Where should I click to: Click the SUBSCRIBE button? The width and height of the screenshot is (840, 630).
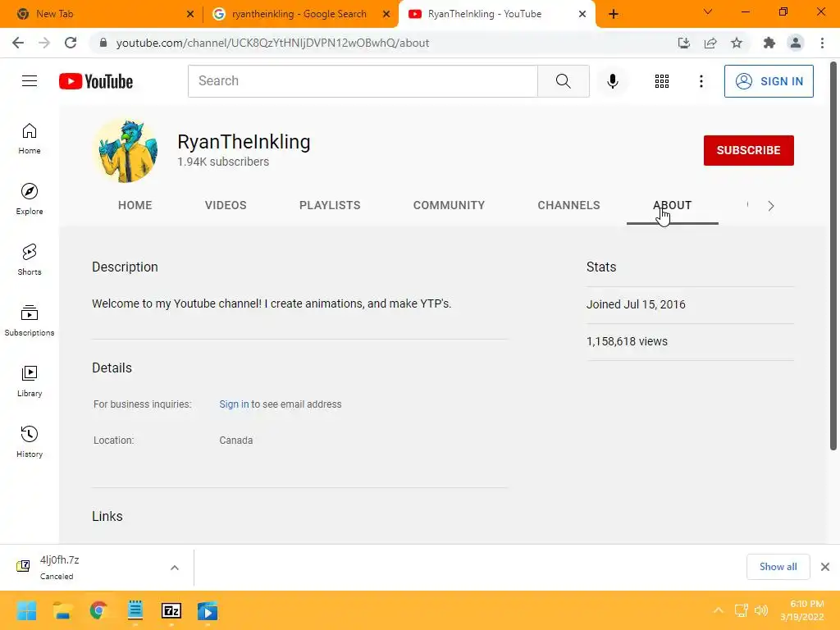pos(748,151)
